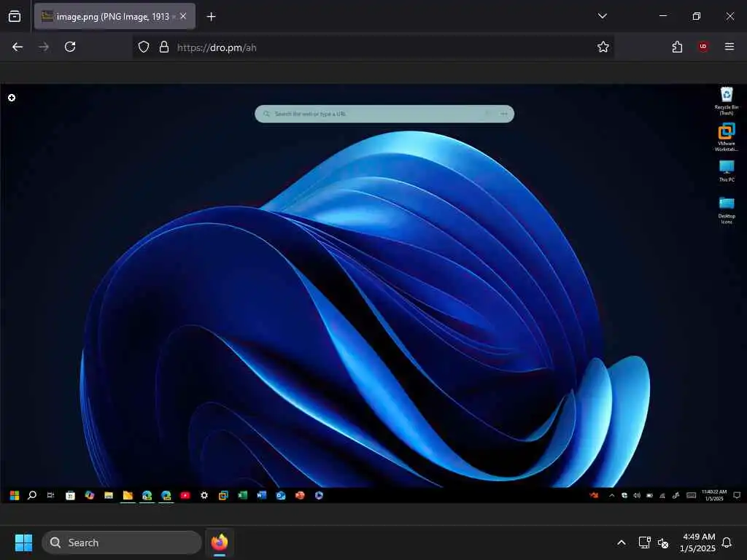Open the muted volume icon in outer tray

[x=662, y=542]
